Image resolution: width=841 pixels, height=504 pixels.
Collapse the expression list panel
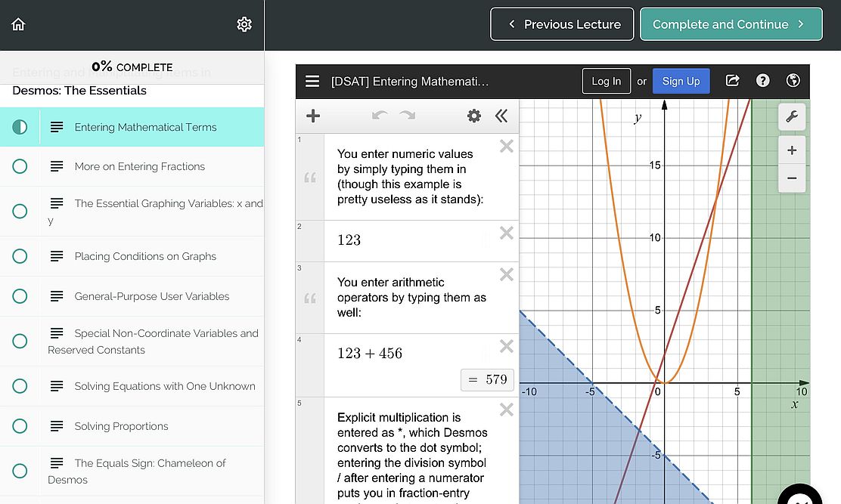[x=501, y=116]
